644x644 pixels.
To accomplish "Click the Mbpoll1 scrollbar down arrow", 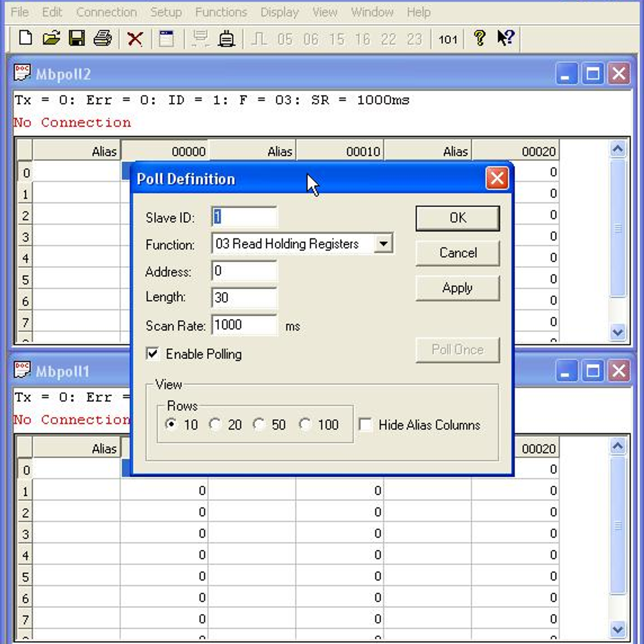I will pos(618,630).
